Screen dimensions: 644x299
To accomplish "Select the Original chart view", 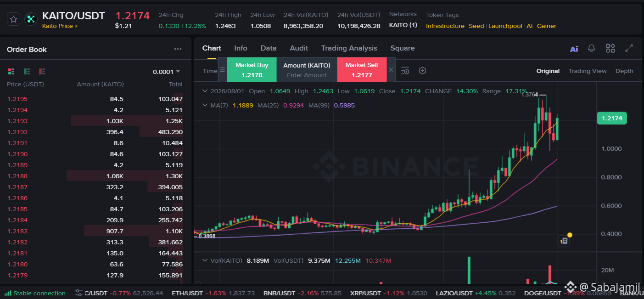I will coord(548,71).
